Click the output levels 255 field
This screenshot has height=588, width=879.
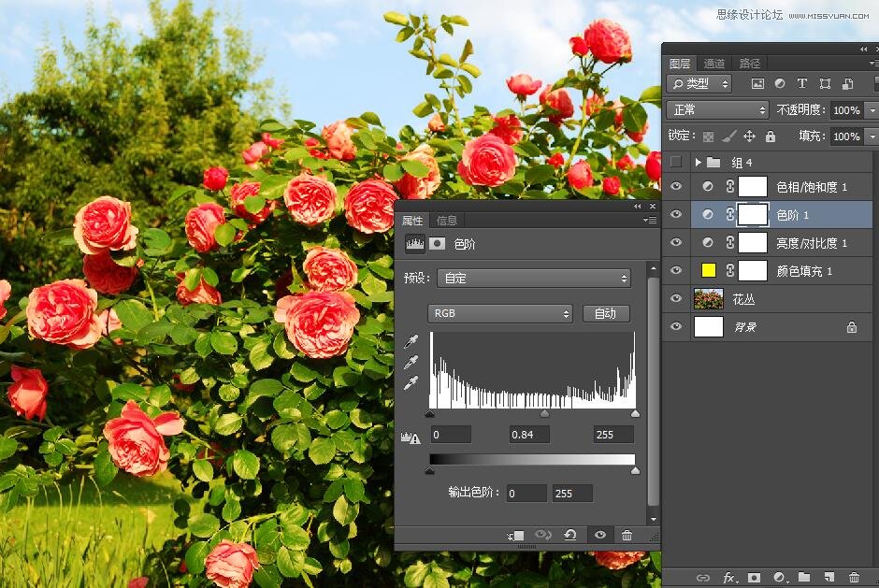click(x=571, y=494)
